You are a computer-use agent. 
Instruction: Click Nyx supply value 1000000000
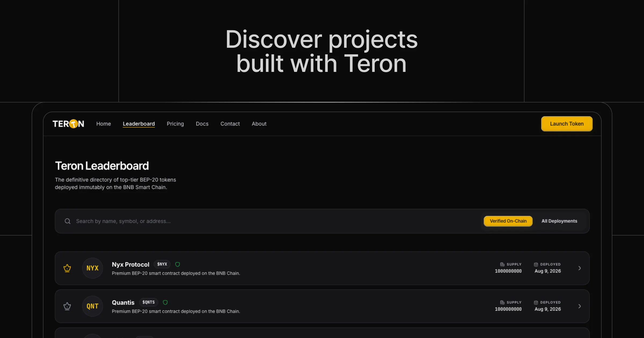[x=508, y=271]
